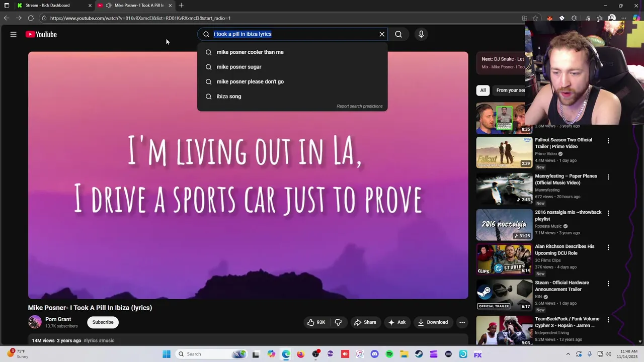Screen dimensions: 644x362
Task: Open options for Alan Ritchson video
Action: [608, 247]
